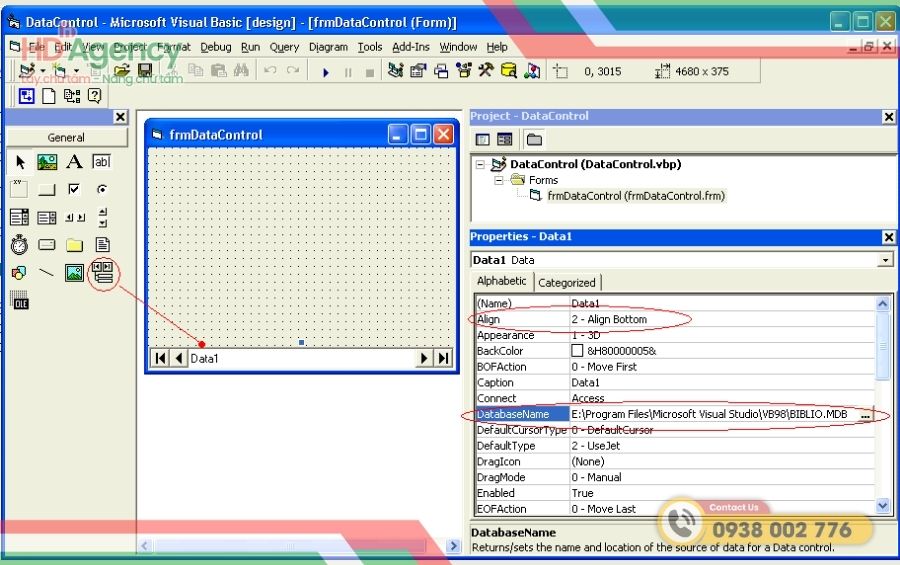Open the Properties Window toolbar icon
The width and height of the screenshot is (900, 565).
pos(418,71)
